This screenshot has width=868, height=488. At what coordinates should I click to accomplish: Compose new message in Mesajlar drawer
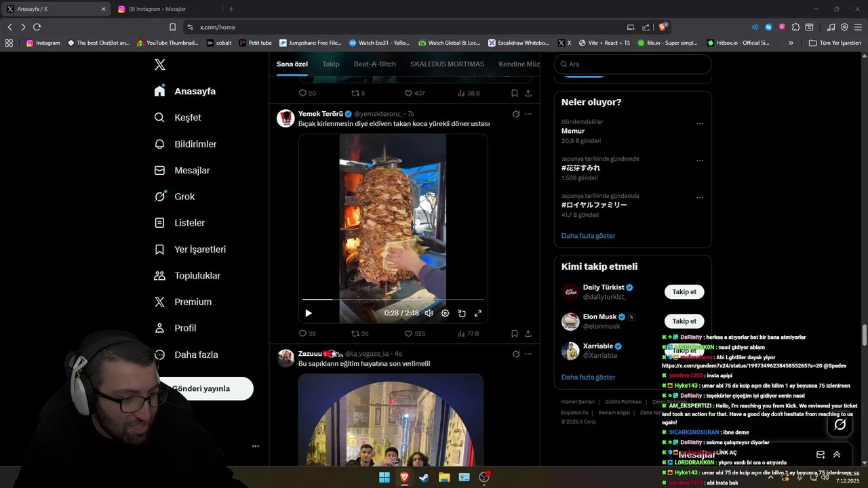point(821,455)
